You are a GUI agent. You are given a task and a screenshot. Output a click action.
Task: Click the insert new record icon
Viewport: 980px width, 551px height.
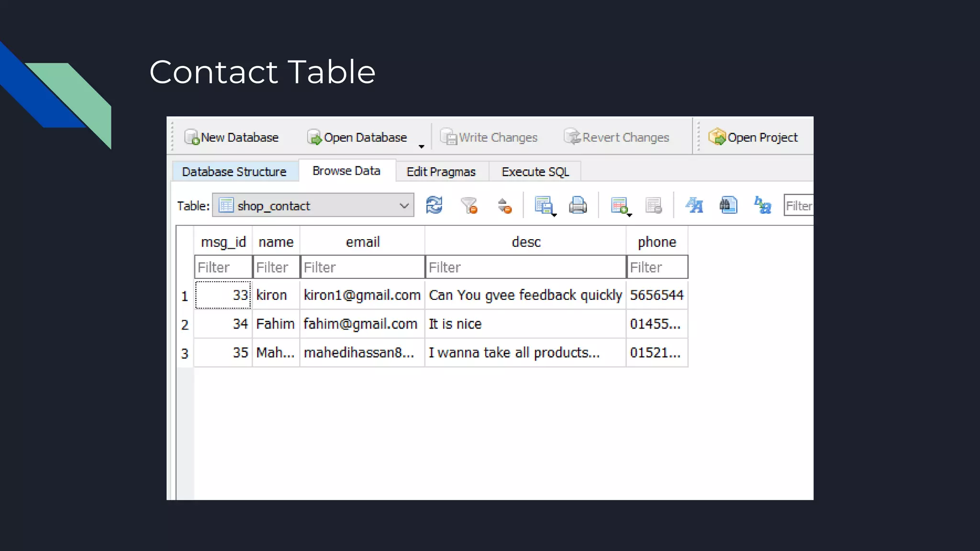[x=619, y=206]
